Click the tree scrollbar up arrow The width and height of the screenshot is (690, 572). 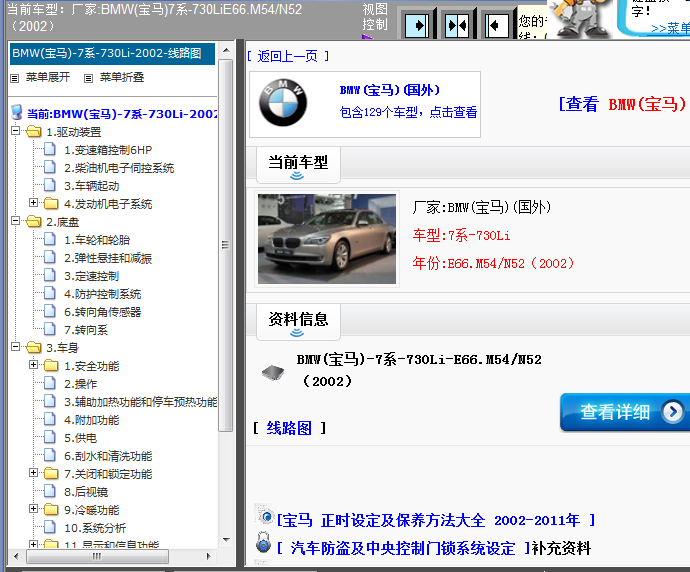point(226,51)
